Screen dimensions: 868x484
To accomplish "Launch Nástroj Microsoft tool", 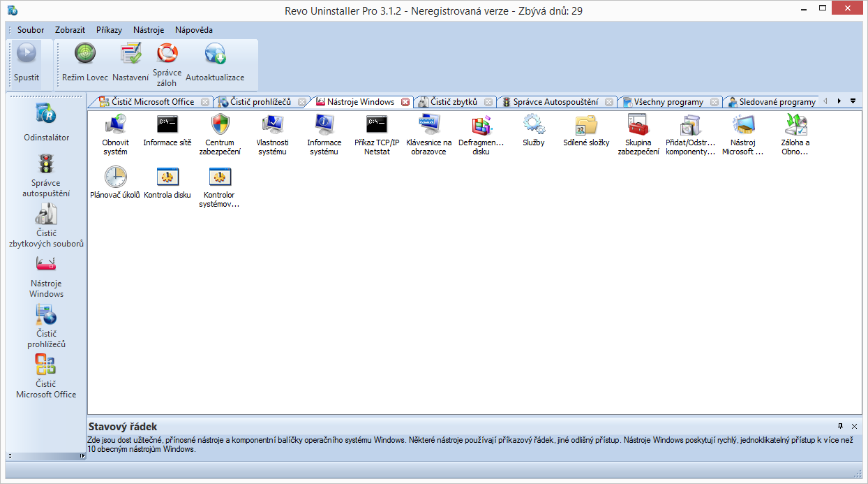I will coord(743,134).
